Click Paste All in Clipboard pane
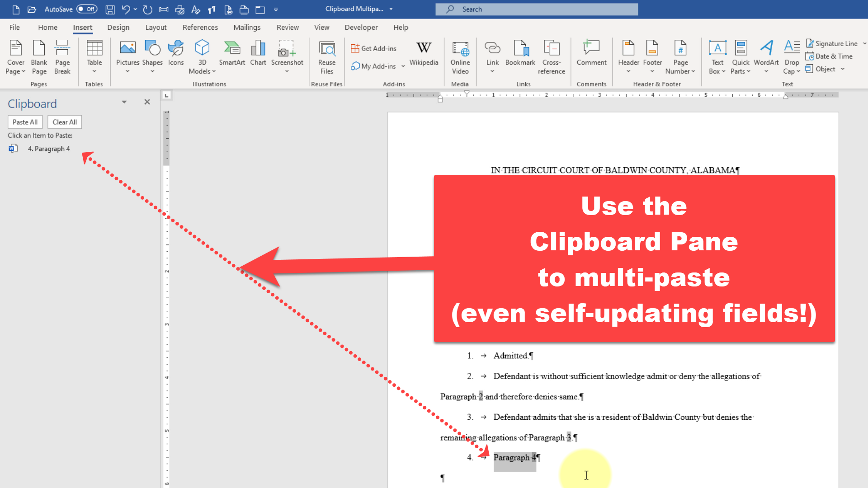 tap(25, 122)
